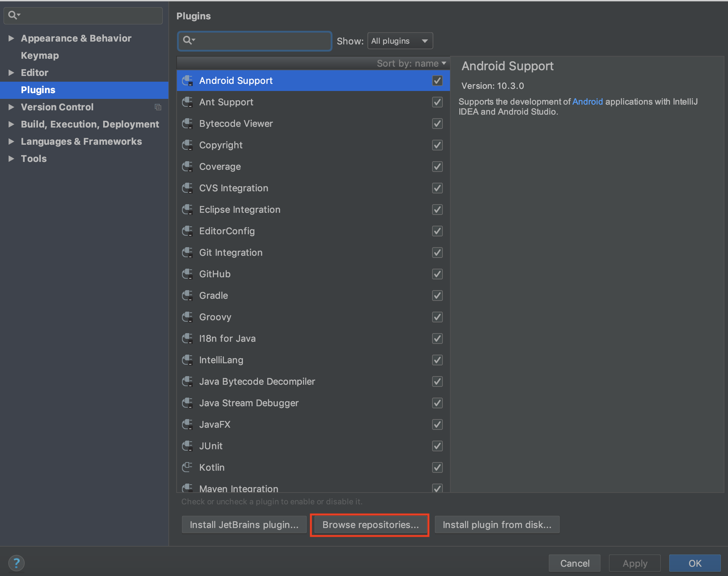The height and width of the screenshot is (576, 728).
Task: Click Browse repositories button
Action: click(x=370, y=525)
